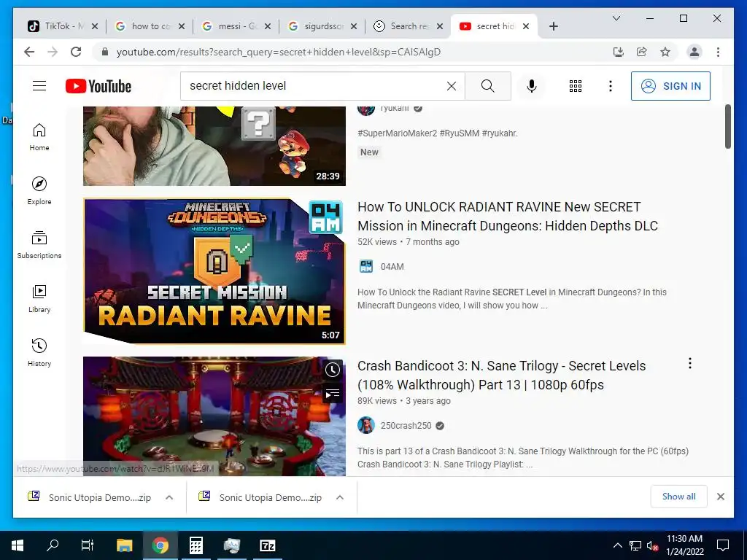Open Subscriptions in the sidebar
The width and height of the screenshot is (747, 560).
tap(39, 245)
